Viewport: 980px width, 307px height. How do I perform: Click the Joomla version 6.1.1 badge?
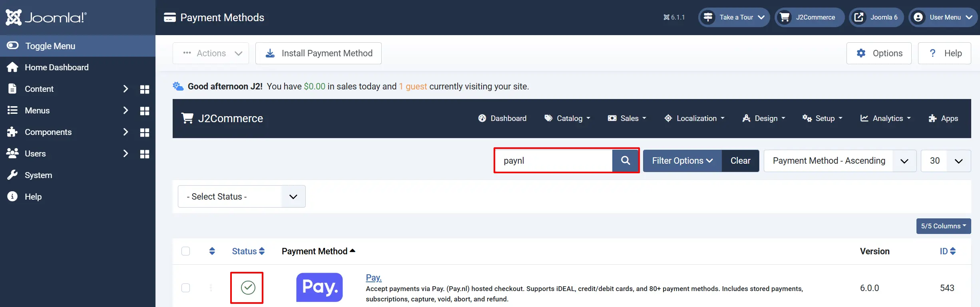coord(674,17)
